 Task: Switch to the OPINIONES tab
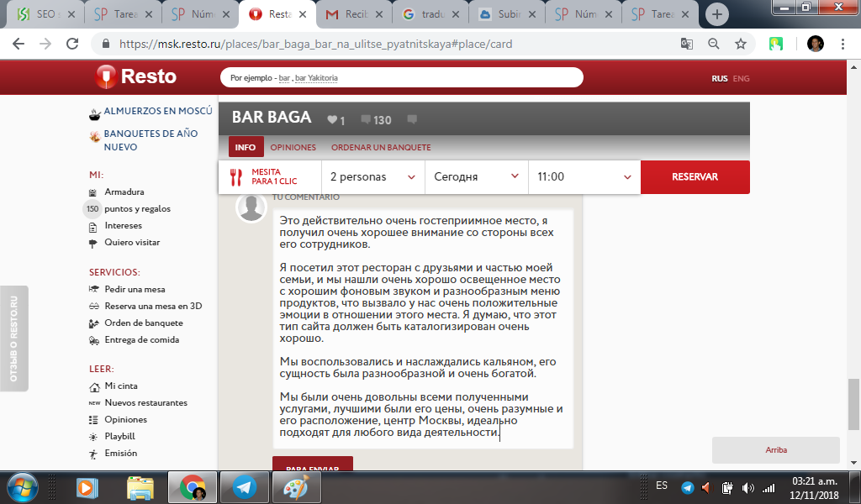pos(293,147)
